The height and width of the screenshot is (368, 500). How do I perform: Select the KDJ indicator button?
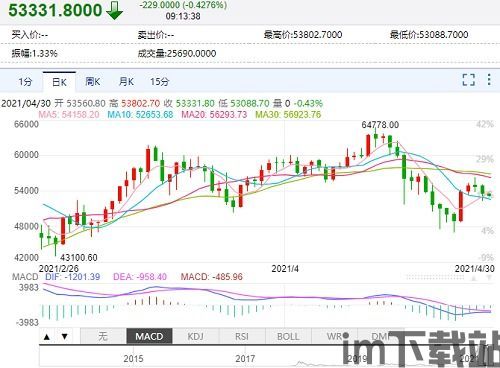point(196,336)
